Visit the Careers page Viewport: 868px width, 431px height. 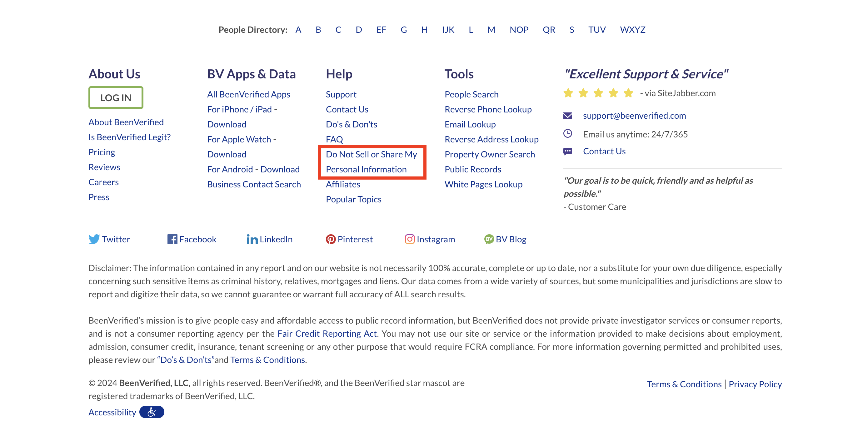click(x=104, y=182)
